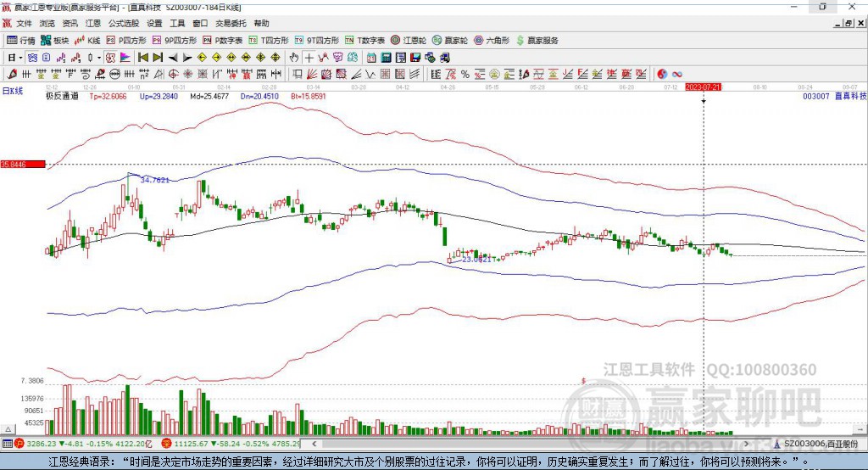Expand the candlestick style dropdown arrow
The height and width of the screenshot is (470, 868).
point(99,58)
